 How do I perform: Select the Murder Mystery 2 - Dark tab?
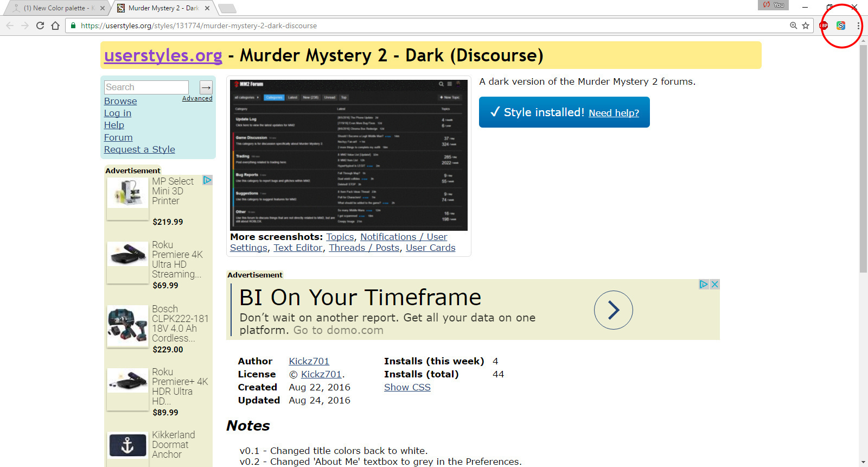pyautogui.click(x=163, y=8)
